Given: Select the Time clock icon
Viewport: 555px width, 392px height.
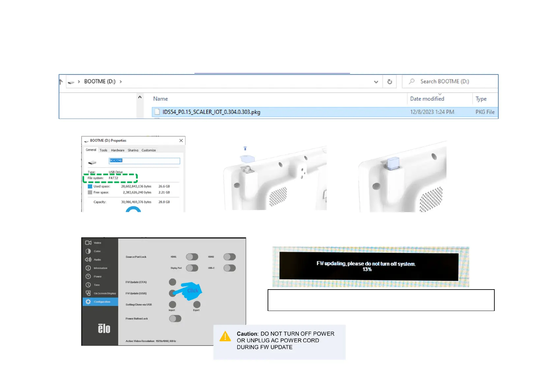Looking at the screenshot, I should 88,285.
